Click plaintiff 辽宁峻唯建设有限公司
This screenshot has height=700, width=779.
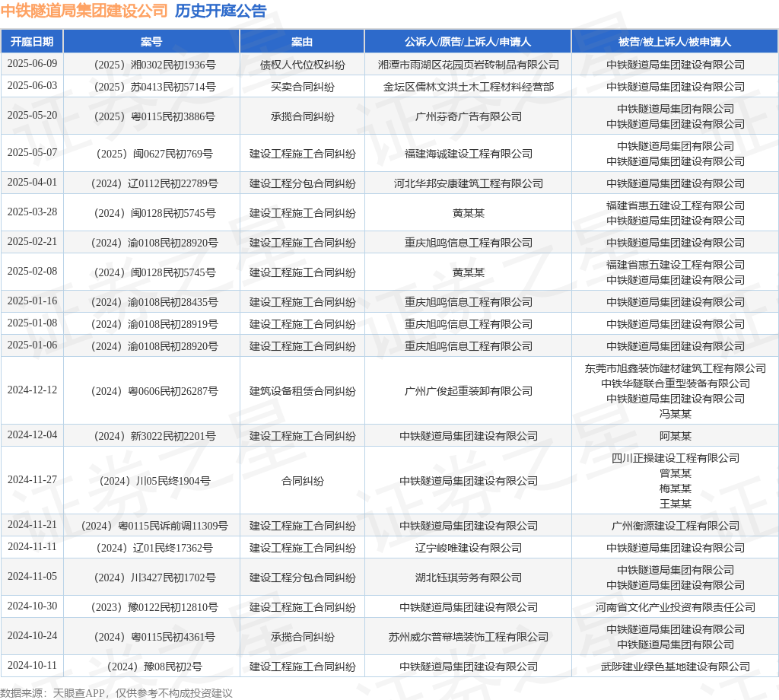(468, 549)
